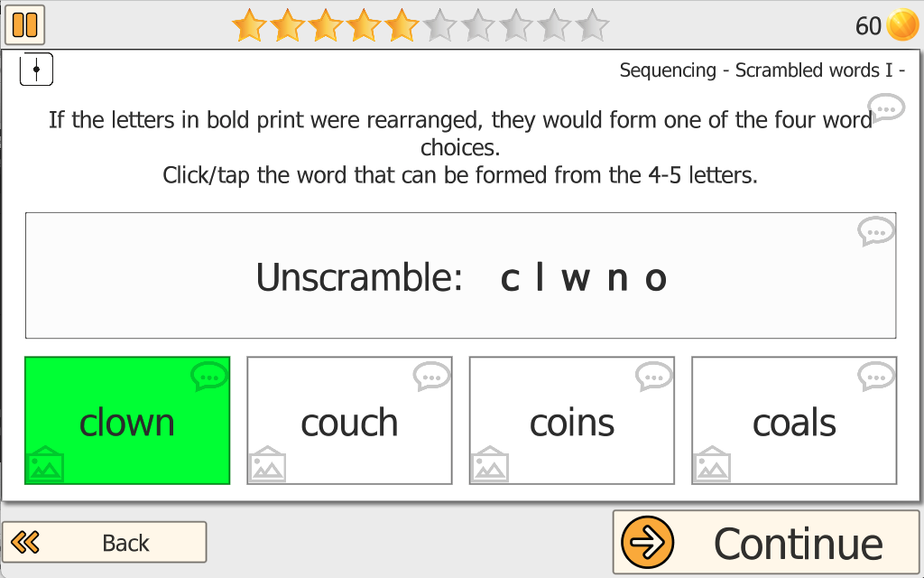
Task: Click the speech bubble in the Unscramble box
Action: 875,232
